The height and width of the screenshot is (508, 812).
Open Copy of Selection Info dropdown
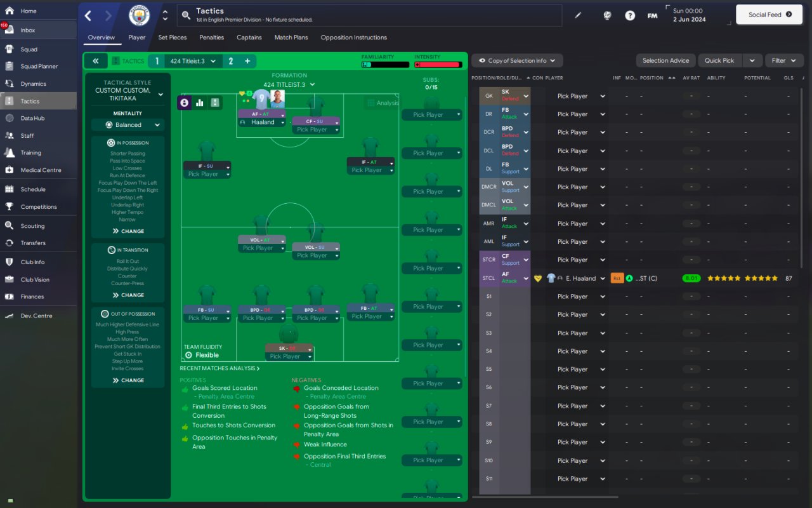(517, 61)
